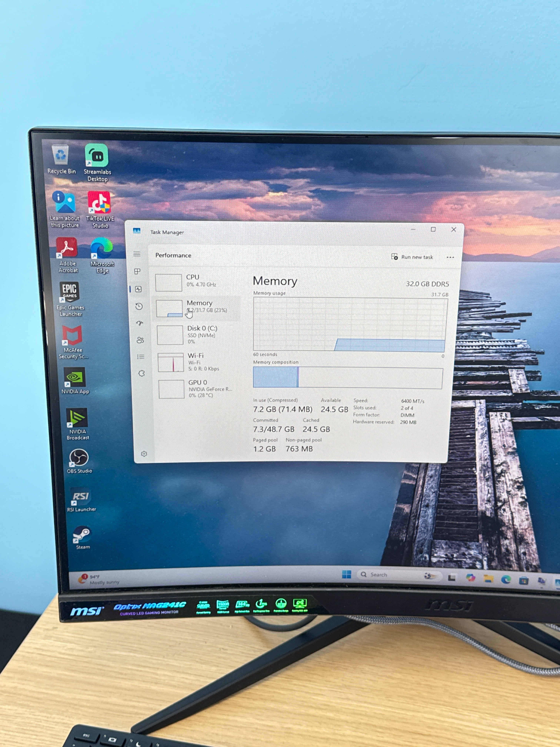The width and height of the screenshot is (560, 747).
Task: Click the Wi-Fi mini graph thumbnail
Action: (171, 362)
